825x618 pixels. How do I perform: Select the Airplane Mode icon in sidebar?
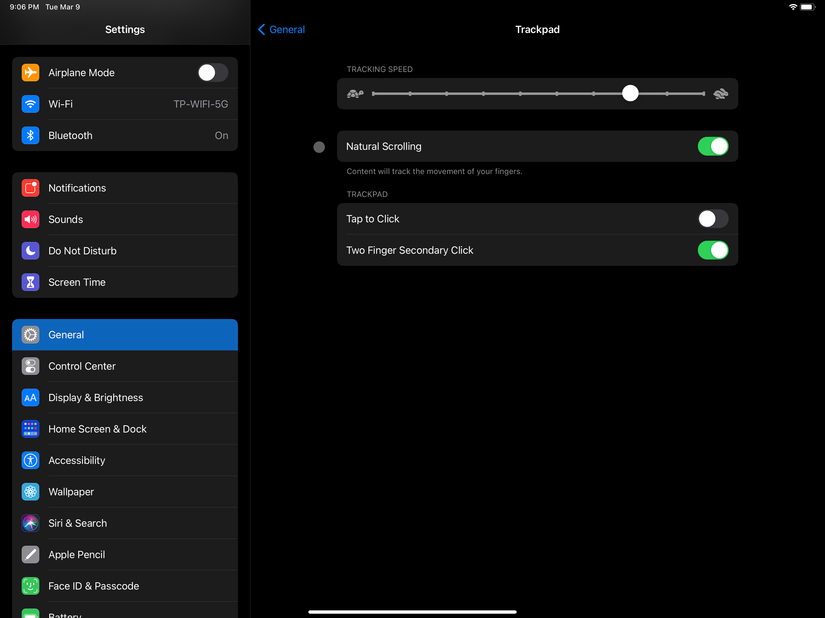(30, 72)
